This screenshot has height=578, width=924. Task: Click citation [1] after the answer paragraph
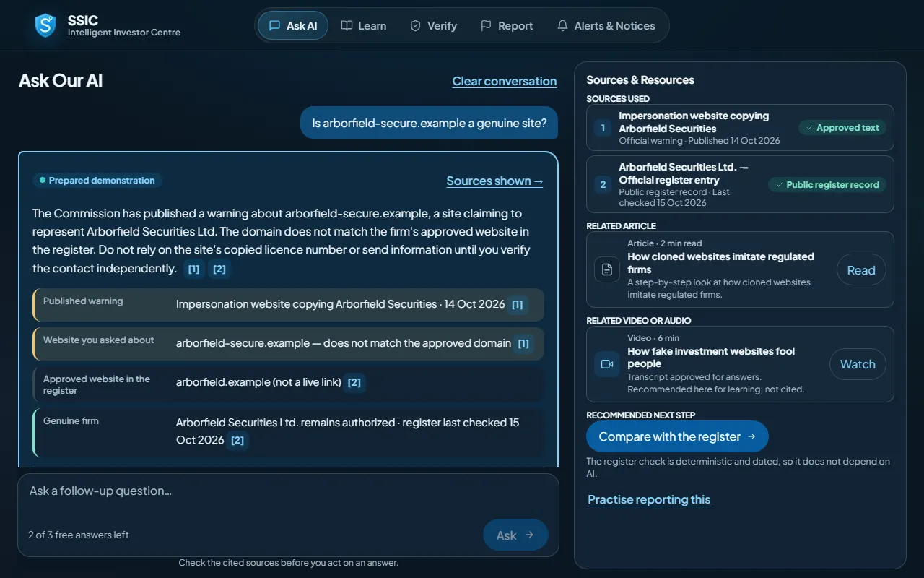click(193, 269)
